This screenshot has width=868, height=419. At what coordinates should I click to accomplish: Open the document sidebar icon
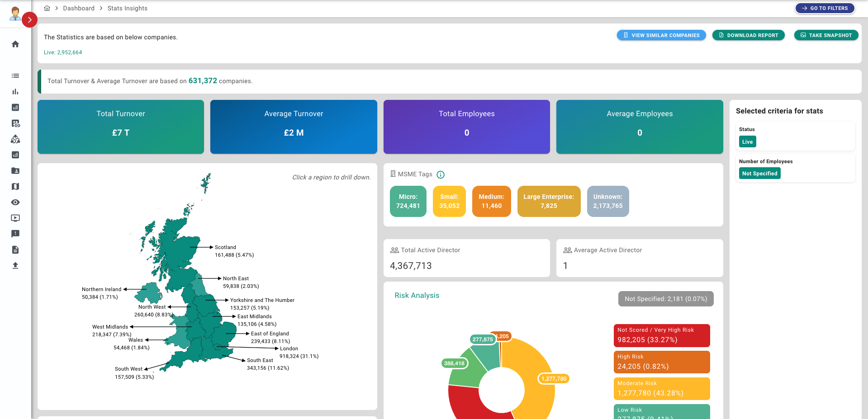pyautogui.click(x=15, y=250)
